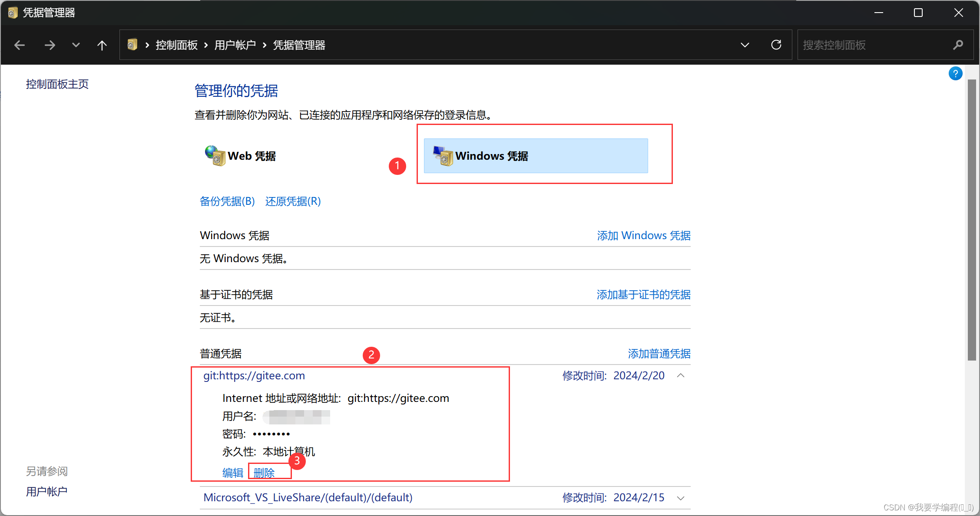Click the search magnifier icon
This screenshot has height=516, width=980.
click(958, 45)
